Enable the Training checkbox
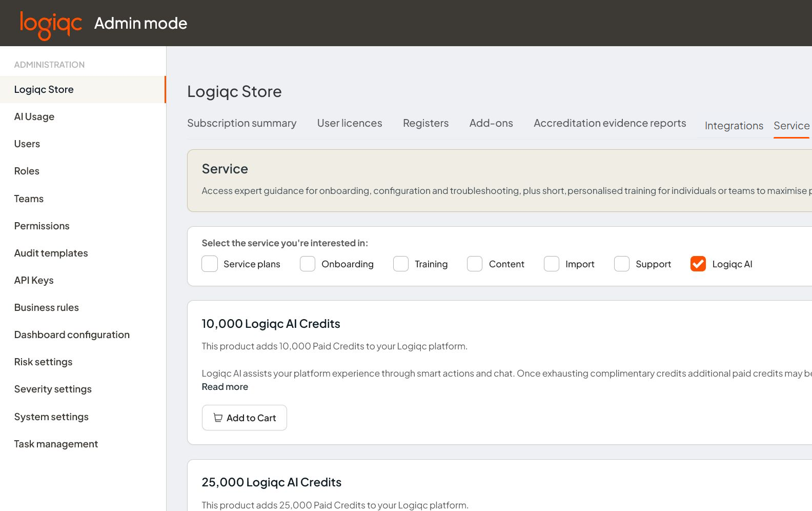This screenshot has width=812, height=511. [401, 264]
